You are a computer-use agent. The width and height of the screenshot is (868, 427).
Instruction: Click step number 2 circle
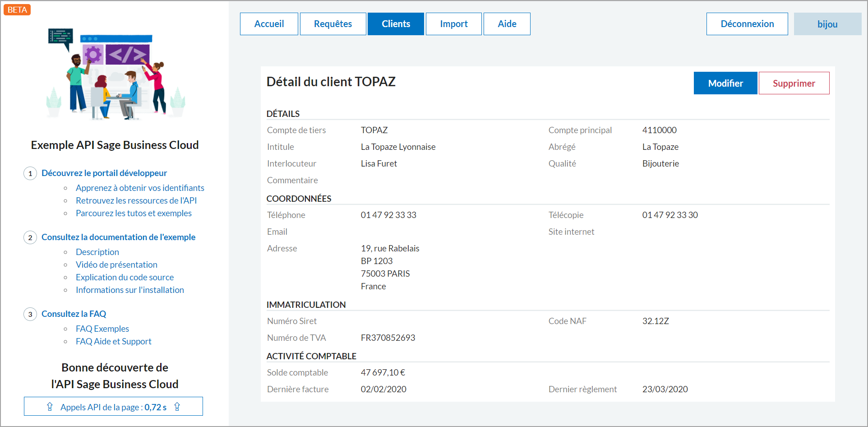[30, 237]
